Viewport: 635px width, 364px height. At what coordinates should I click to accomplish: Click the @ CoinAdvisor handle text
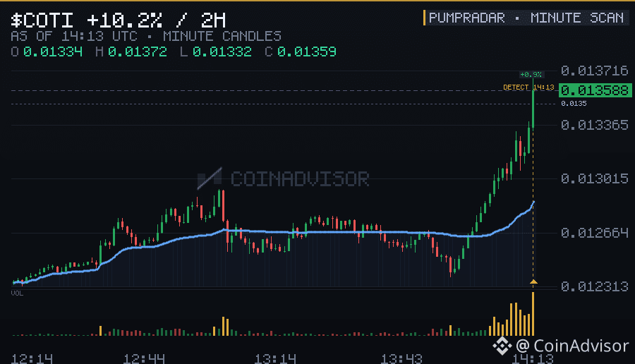pos(572,346)
